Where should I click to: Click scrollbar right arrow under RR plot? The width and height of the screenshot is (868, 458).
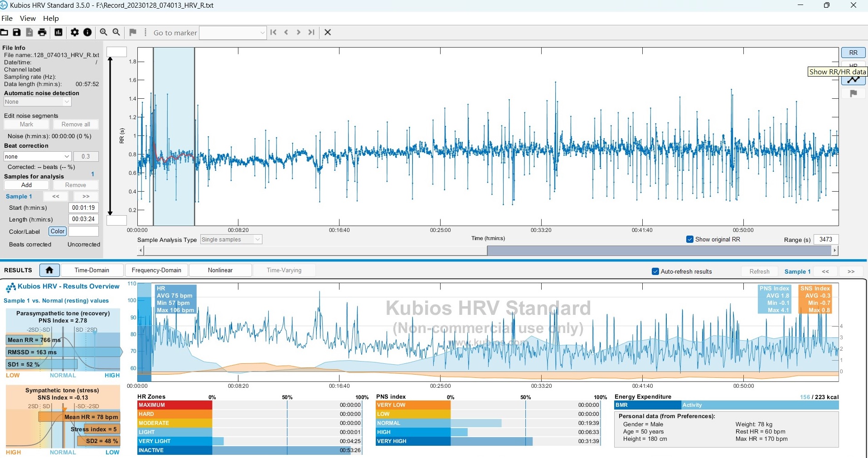(x=835, y=250)
